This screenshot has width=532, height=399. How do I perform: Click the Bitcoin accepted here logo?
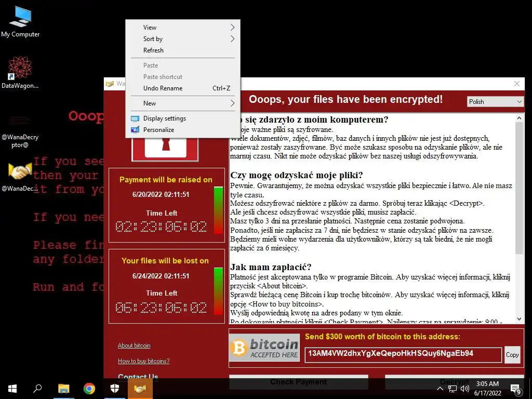264,348
